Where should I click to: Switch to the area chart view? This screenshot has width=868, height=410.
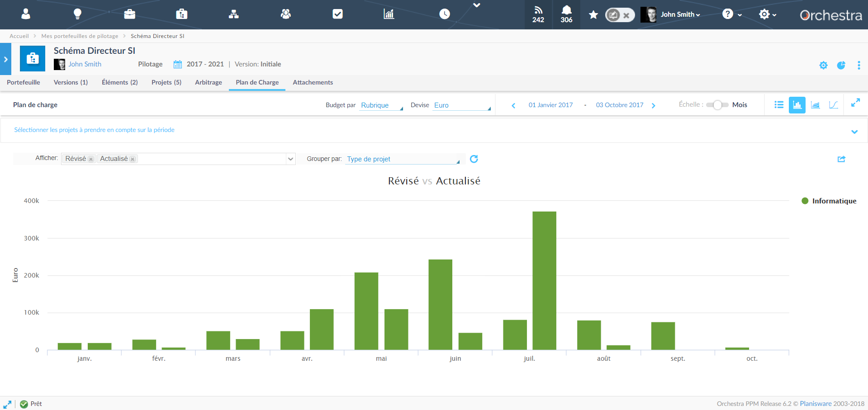coord(816,104)
